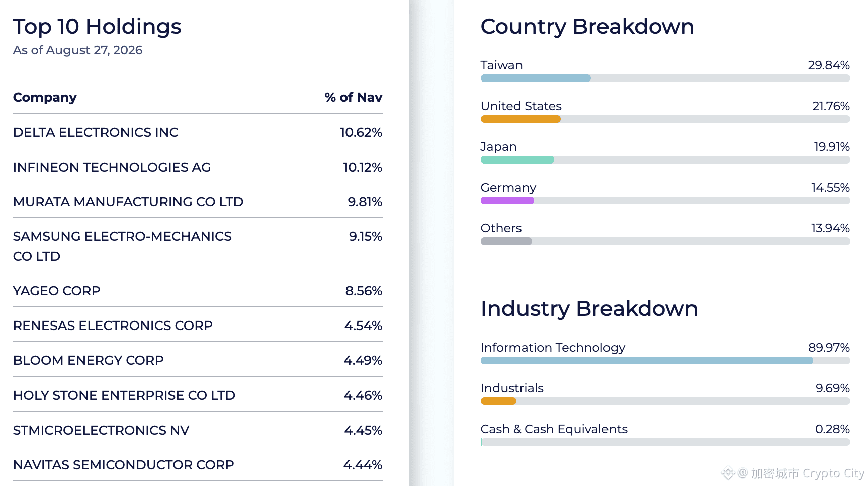Choose the RENESAS ELECTRONICS CORP row
The image size is (868, 486).
tap(198, 326)
